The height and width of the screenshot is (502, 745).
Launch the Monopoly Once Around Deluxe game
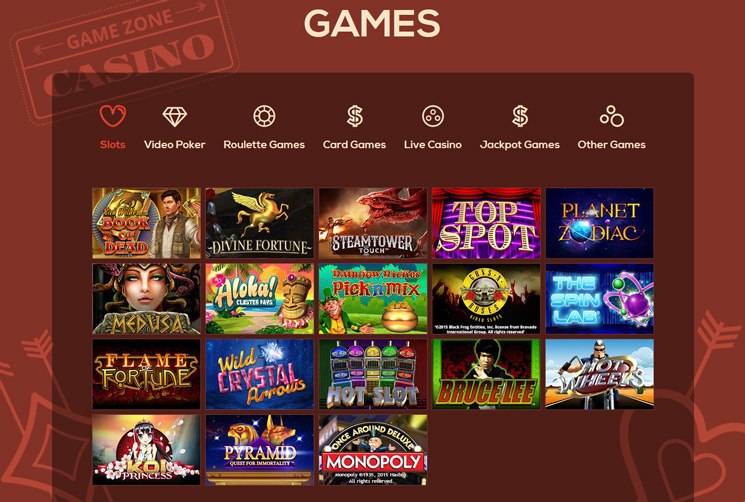click(x=373, y=450)
